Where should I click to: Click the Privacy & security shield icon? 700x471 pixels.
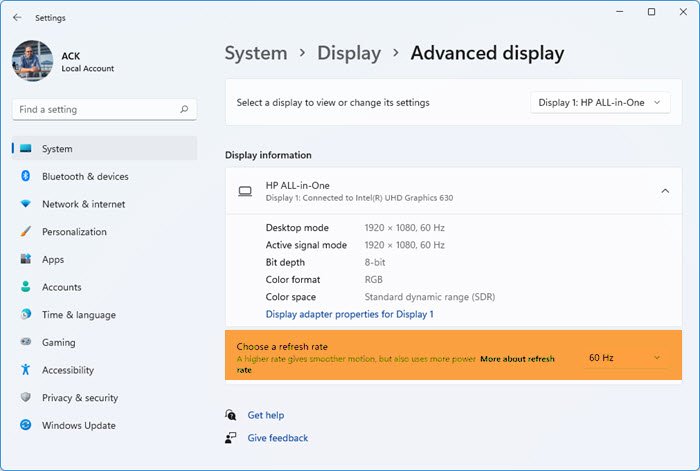coord(26,398)
